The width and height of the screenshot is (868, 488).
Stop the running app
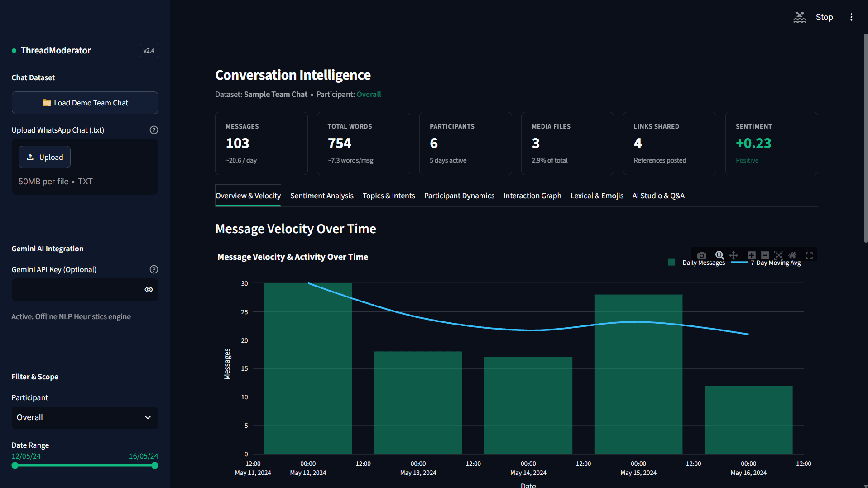[824, 17]
